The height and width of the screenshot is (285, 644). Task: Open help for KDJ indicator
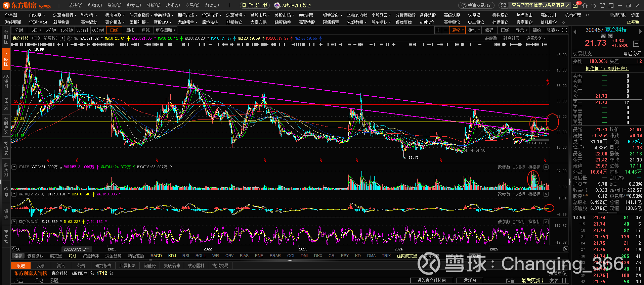[x=14, y=222]
